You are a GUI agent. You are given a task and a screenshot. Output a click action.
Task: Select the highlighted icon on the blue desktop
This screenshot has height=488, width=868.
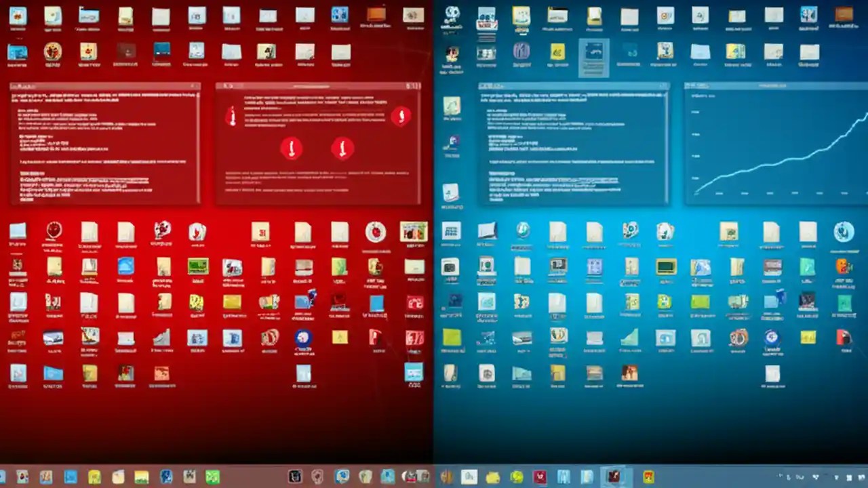593,56
